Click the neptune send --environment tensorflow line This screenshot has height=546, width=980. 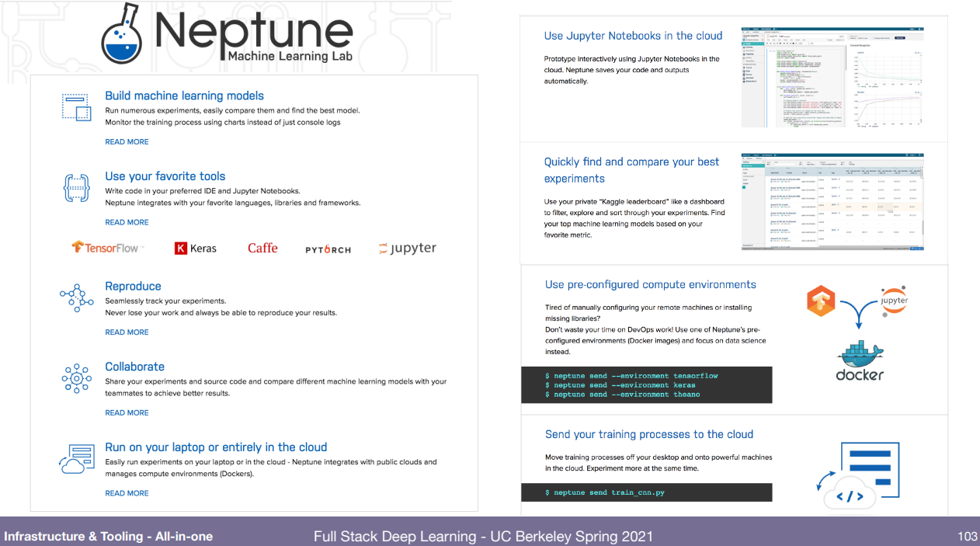(x=631, y=376)
